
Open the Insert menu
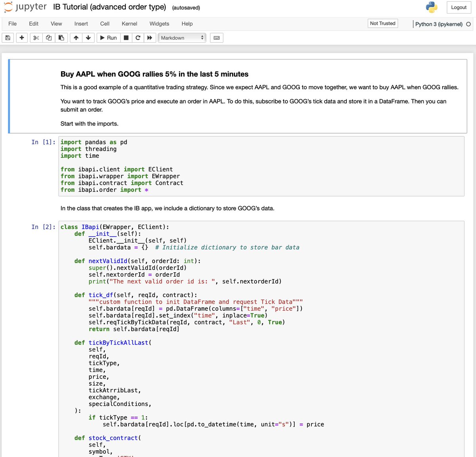[81, 24]
